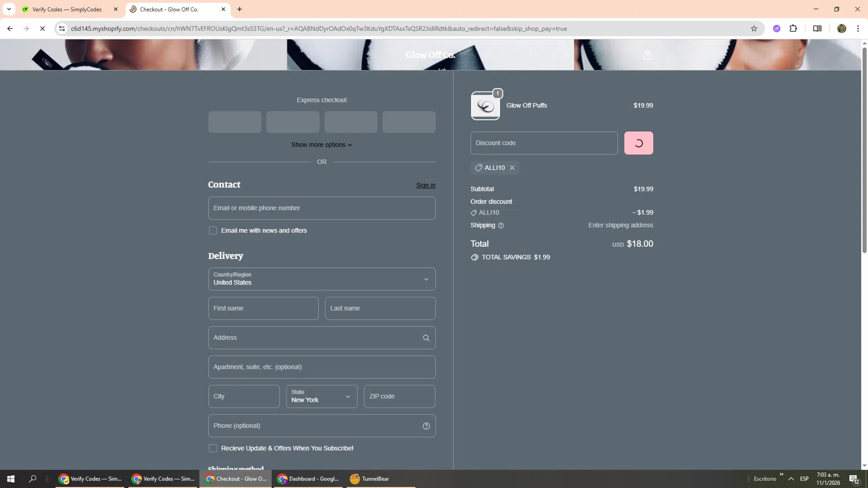Remove ALLI10 discount code tag
868x488 pixels.
512,168
